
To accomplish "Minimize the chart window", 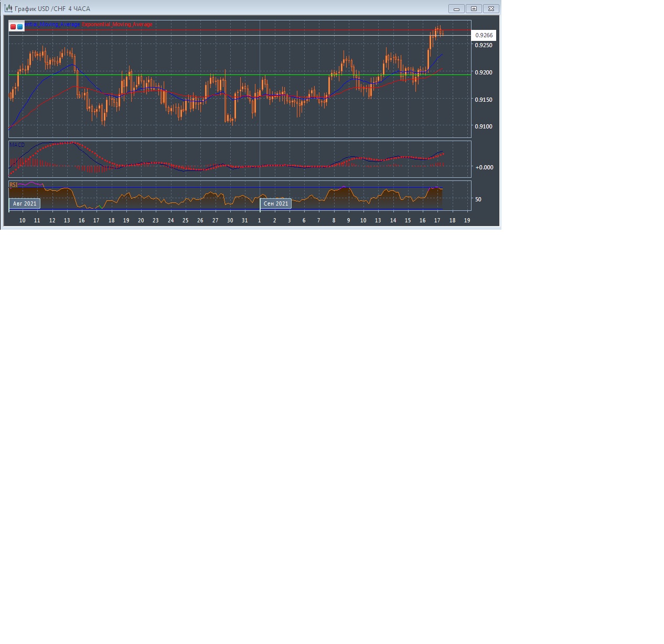I will 456,8.
